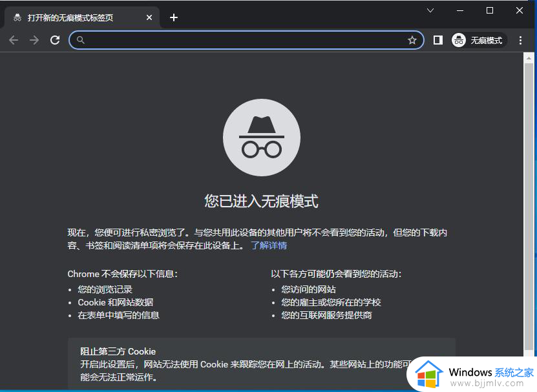Click the text 您的互联网服务提供商
The height and width of the screenshot is (392, 537).
(327, 315)
